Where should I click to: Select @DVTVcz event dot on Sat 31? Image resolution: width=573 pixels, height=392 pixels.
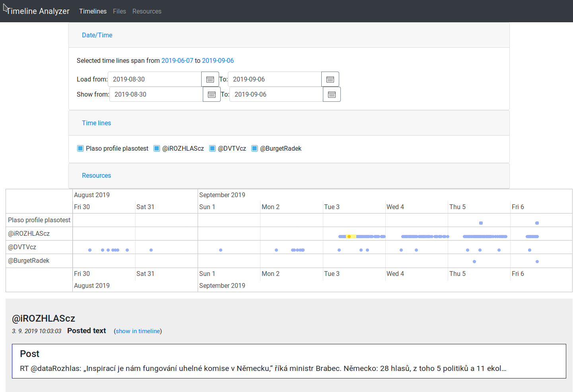click(x=151, y=250)
